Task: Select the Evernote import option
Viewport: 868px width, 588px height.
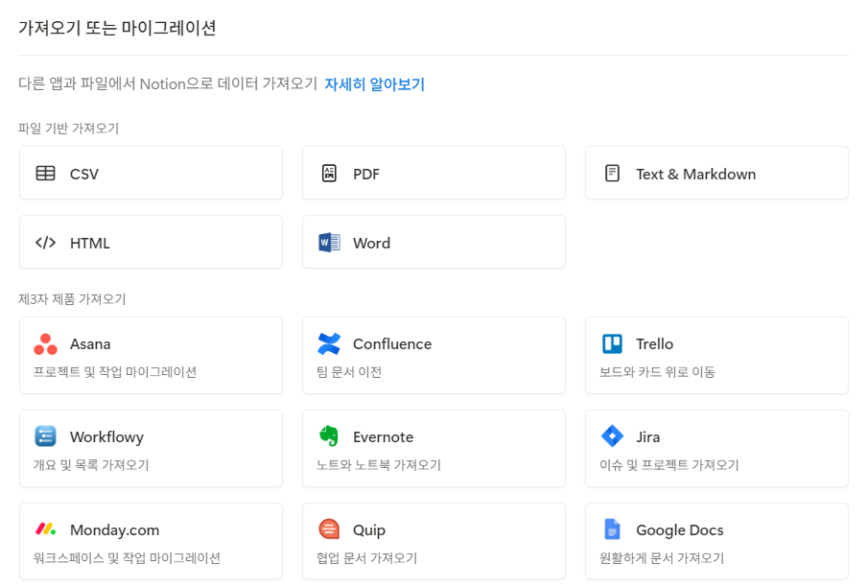Action: 433,448
